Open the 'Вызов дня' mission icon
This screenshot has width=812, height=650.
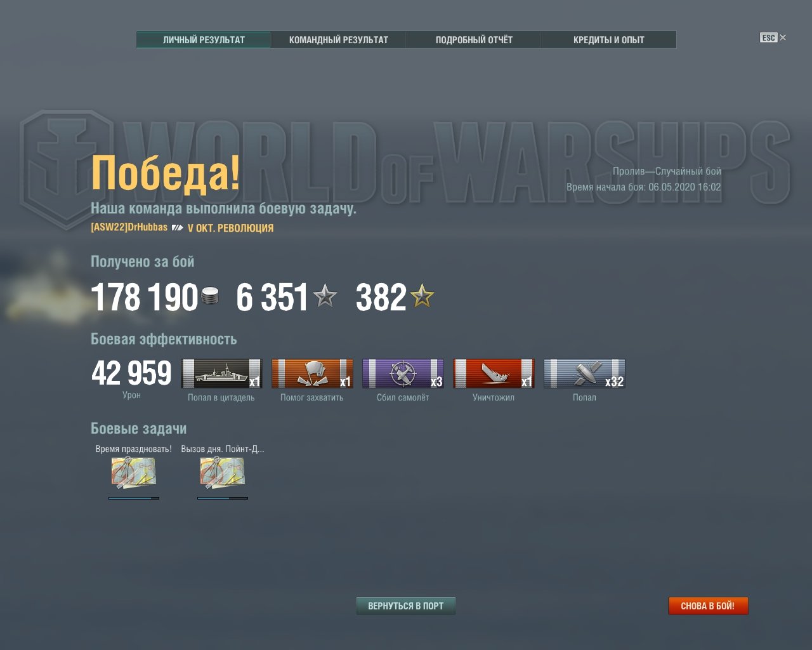click(223, 473)
